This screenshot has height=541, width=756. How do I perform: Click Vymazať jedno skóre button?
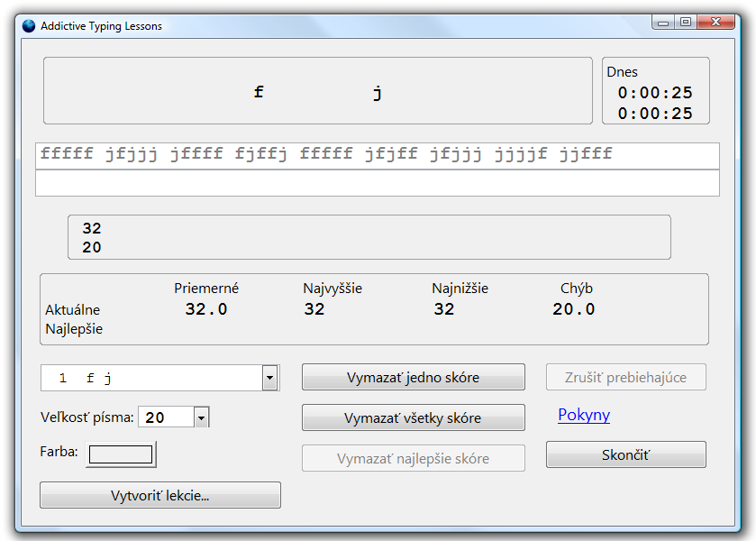414,377
